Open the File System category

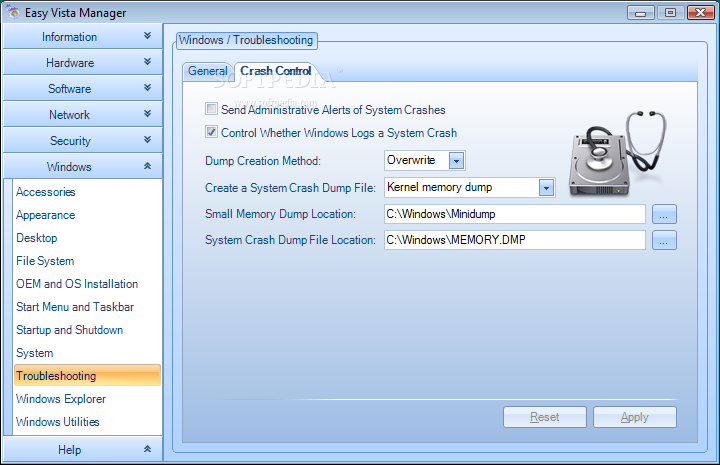point(45,261)
